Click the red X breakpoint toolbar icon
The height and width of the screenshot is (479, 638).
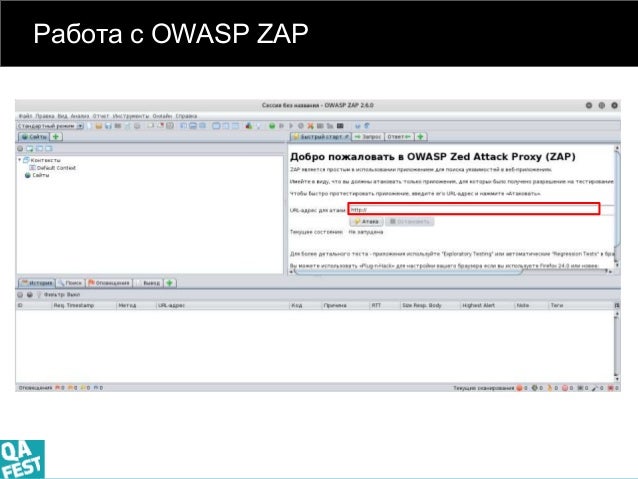click(310, 126)
